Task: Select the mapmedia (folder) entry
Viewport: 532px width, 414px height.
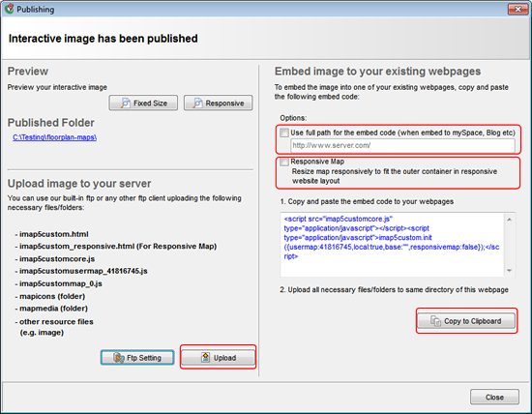Action: tap(53, 309)
